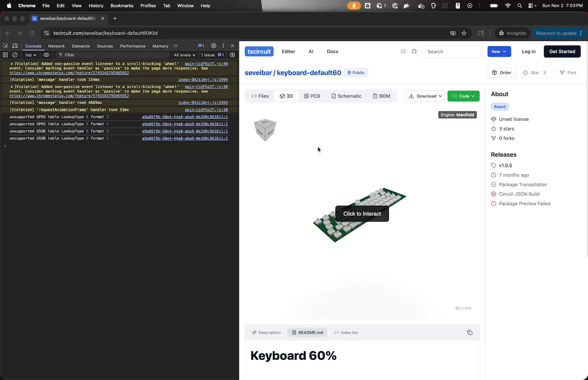Expand the New dropdown button
Viewport: 588px width, 380px height.
(499, 51)
